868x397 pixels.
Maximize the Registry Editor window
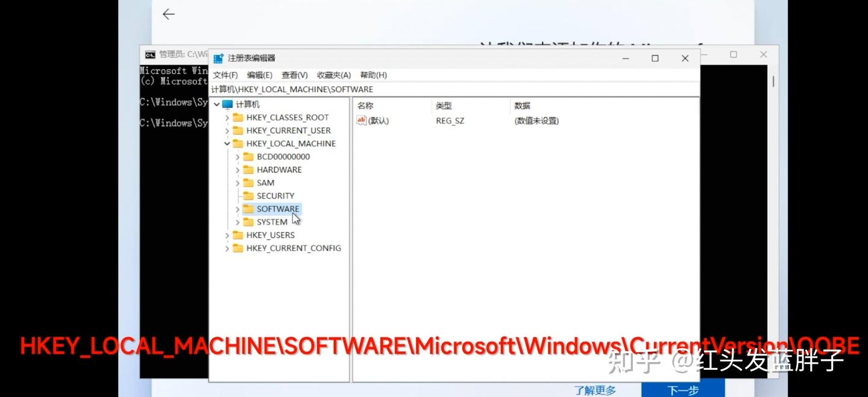[655, 58]
